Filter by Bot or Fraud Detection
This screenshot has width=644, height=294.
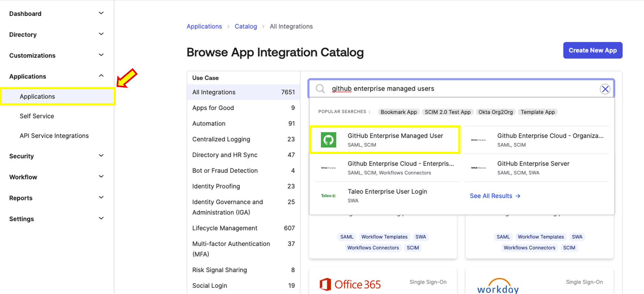(243, 171)
